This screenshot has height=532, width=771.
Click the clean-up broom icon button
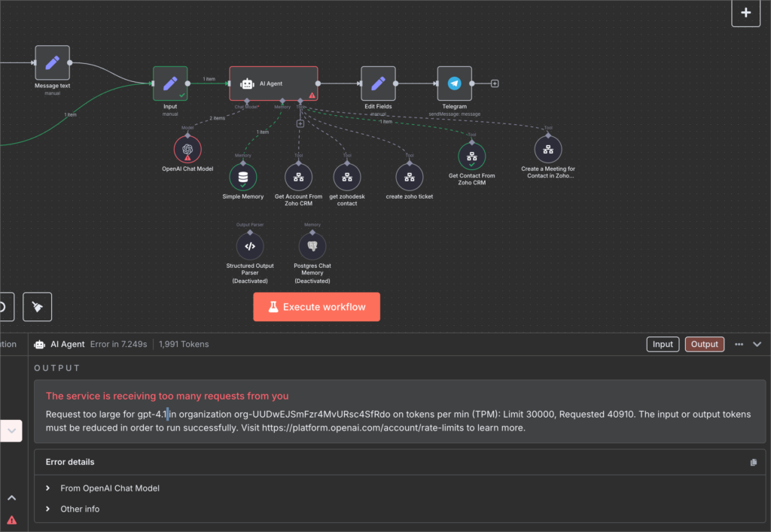[x=38, y=307]
